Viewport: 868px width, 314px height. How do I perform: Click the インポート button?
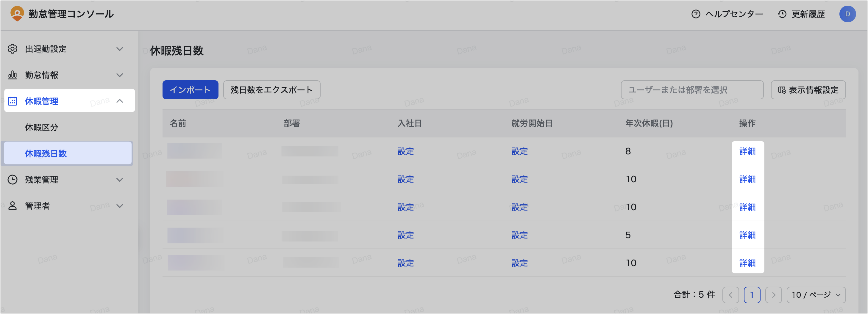coord(190,90)
